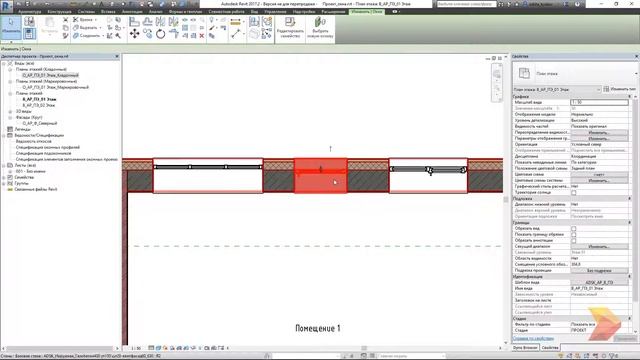Image resolution: width=640 pixels, height=360 pixels.
Task: Click the view scale 1:50 in view control bar
Action: click(x=136, y=348)
